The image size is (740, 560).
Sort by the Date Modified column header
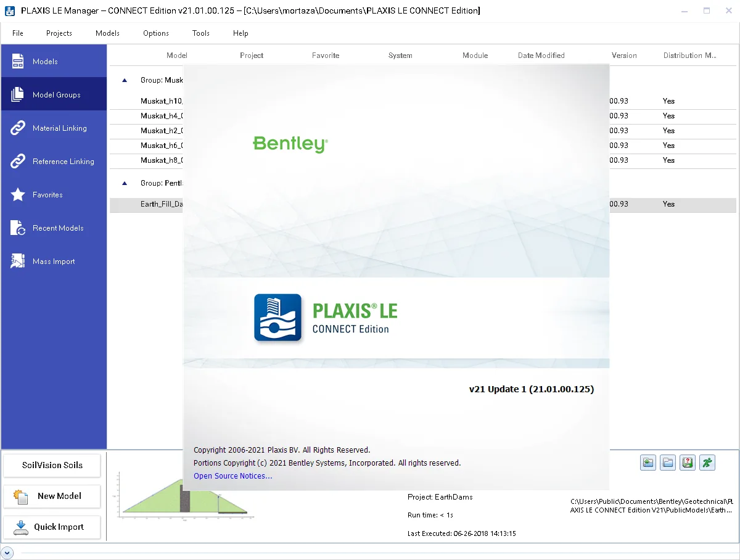pos(541,56)
